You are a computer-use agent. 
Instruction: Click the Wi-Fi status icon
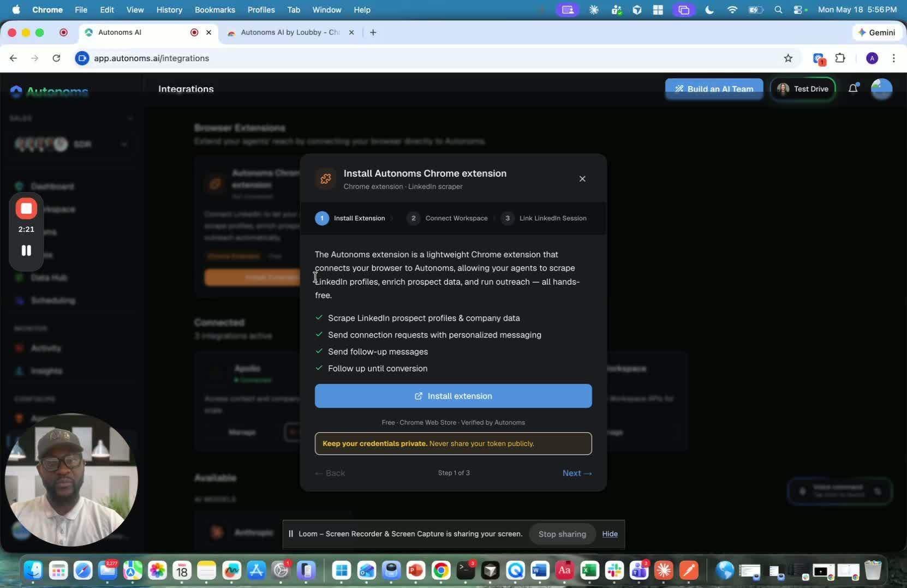[x=732, y=9]
